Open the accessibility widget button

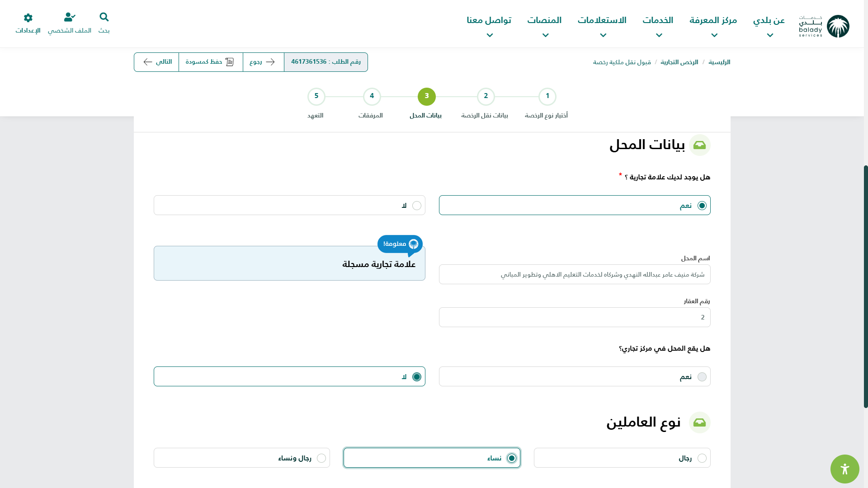pyautogui.click(x=844, y=469)
